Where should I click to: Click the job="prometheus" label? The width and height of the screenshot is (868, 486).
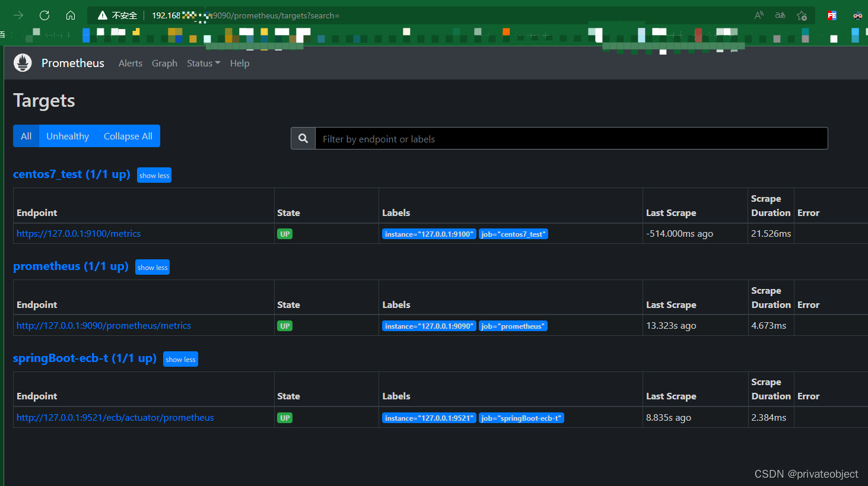coord(513,326)
